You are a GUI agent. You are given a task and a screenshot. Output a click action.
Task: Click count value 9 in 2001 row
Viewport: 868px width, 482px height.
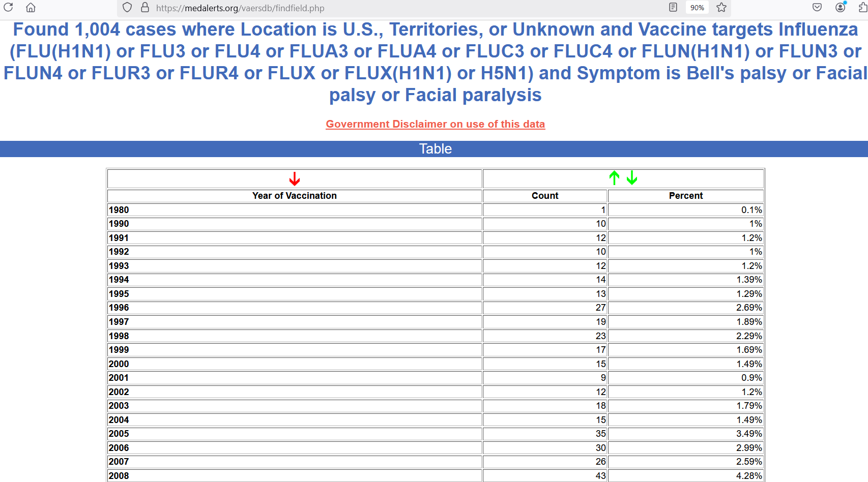pos(603,378)
